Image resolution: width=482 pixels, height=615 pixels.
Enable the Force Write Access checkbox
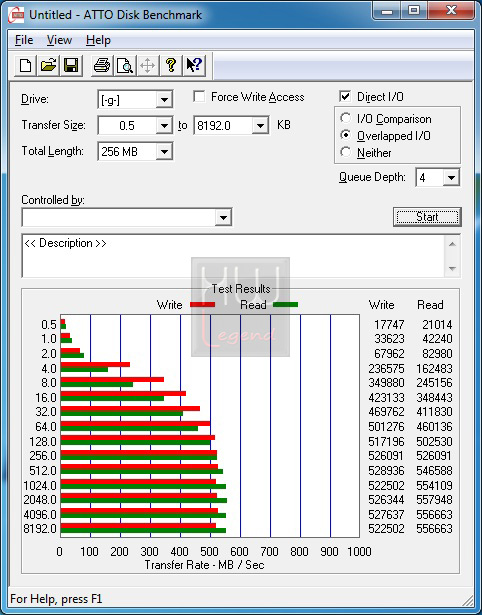(x=199, y=96)
